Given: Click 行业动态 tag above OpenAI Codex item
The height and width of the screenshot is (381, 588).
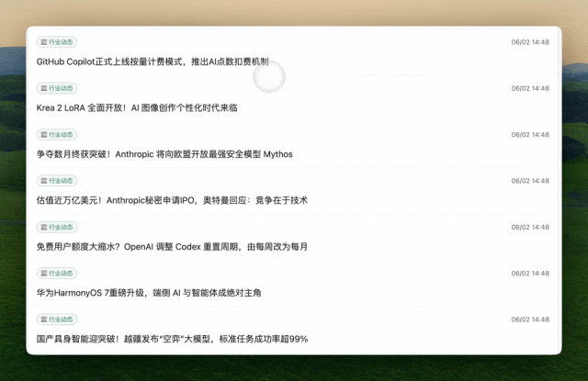Looking at the screenshot, I should (57, 227).
